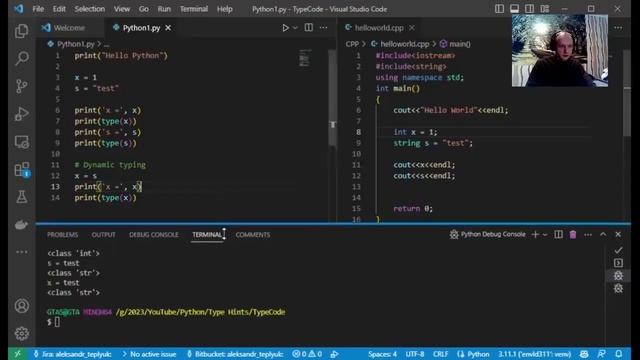Toggle primary side bar layout button
640x360 pixels.
pos(499,9)
